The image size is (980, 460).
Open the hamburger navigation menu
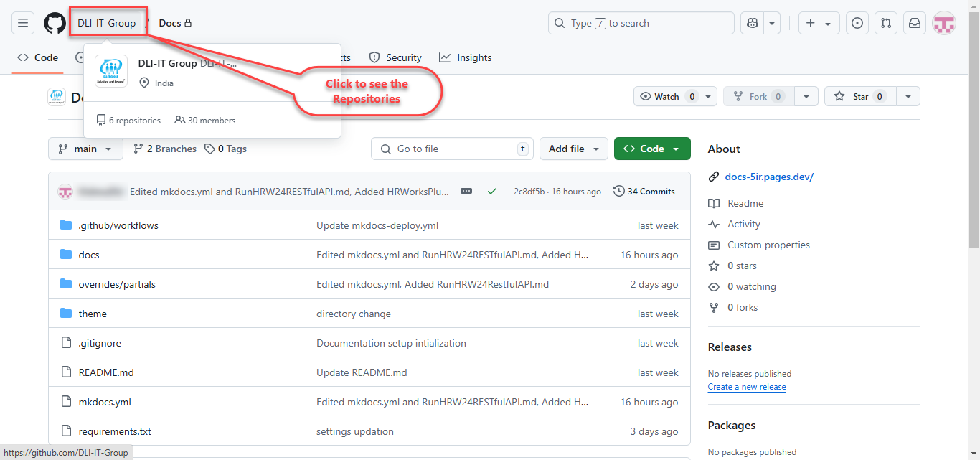tap(23, 23)
